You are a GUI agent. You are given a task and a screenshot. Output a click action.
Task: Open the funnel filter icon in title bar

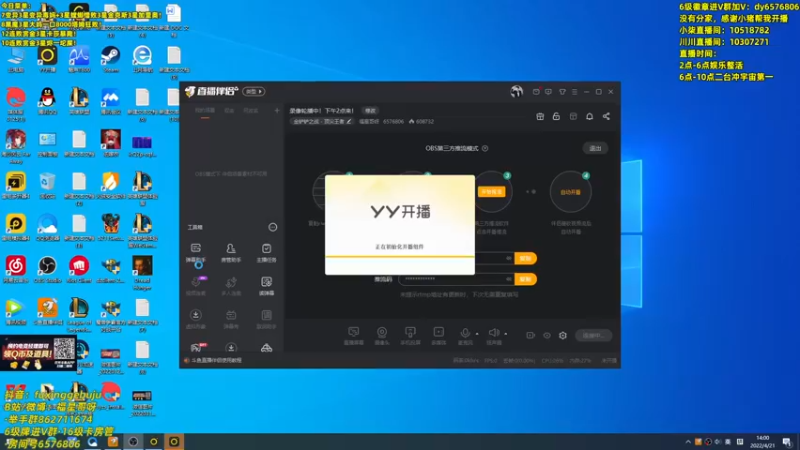tap(562, 92)
